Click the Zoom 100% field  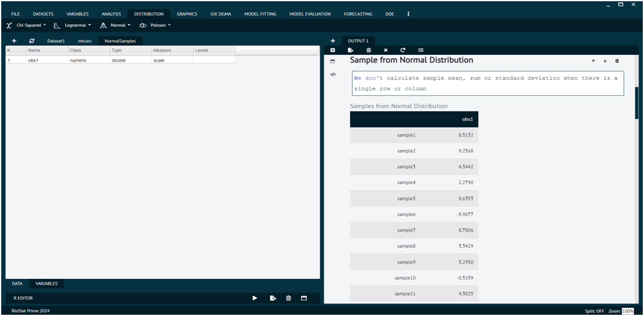(627, 311)
